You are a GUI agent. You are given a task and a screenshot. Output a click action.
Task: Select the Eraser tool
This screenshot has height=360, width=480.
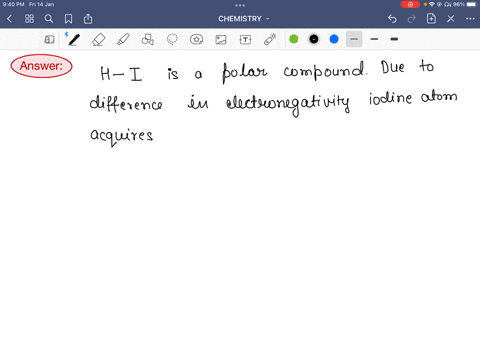pos(99,40)
